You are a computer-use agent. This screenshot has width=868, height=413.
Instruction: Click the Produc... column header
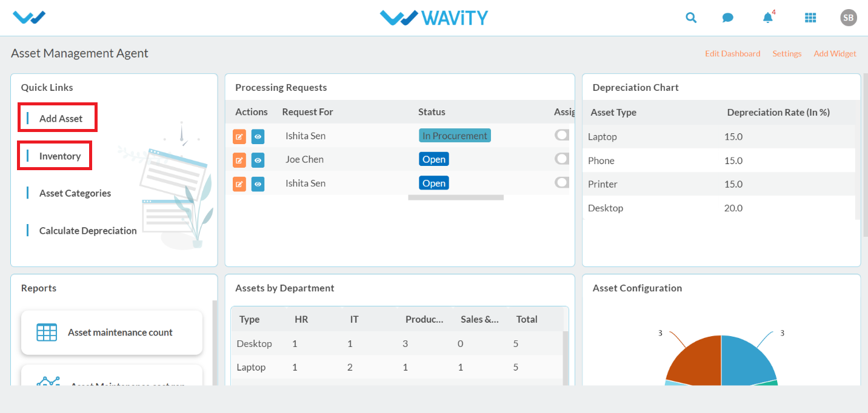click(424, 319)
